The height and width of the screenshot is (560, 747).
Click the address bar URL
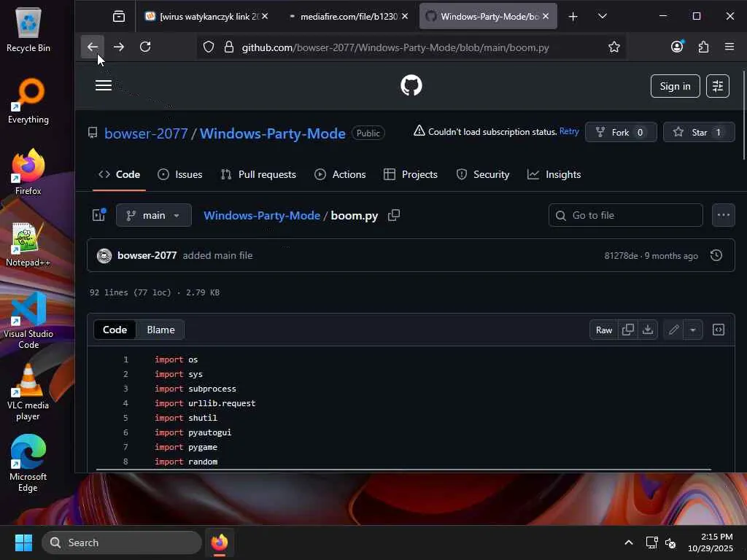pos(395,47)
